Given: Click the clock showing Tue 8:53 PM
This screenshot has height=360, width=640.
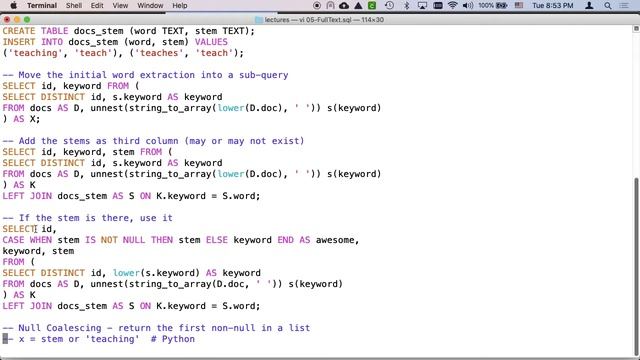Looking at the screenshot, I should point(553,5).
